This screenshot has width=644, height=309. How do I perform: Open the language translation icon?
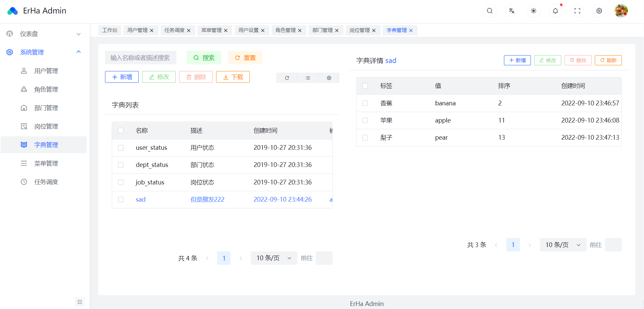click(512, 11)
